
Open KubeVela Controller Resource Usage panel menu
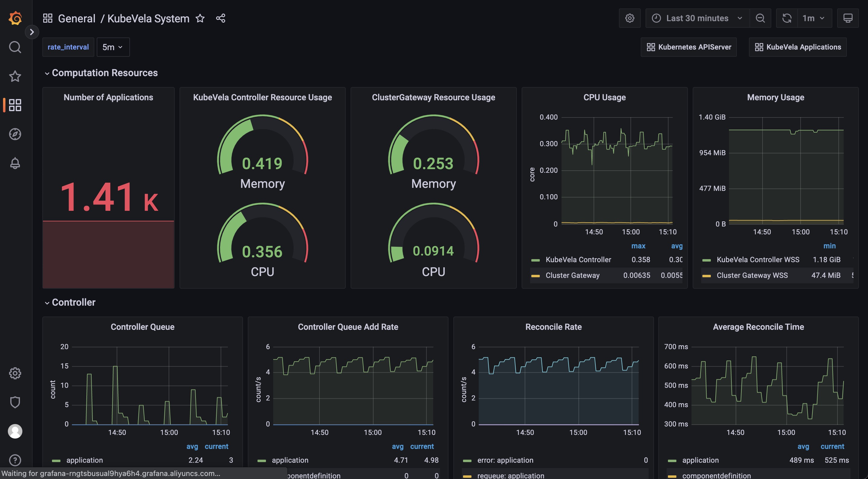coord(262,97)
